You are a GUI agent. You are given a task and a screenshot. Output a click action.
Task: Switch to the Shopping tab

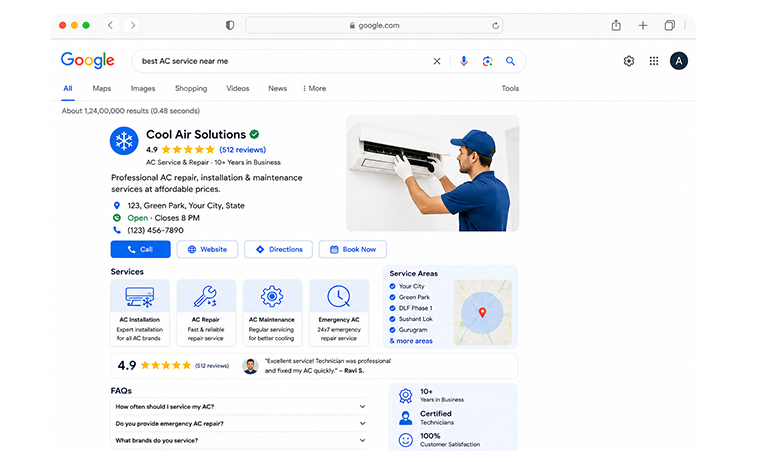(x=191, y=89)
